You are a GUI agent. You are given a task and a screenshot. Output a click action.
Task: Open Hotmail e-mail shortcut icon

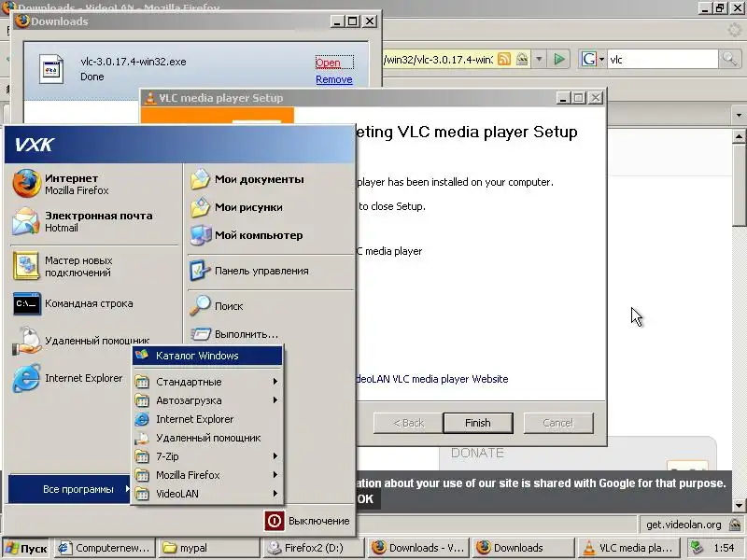[26, 221]
